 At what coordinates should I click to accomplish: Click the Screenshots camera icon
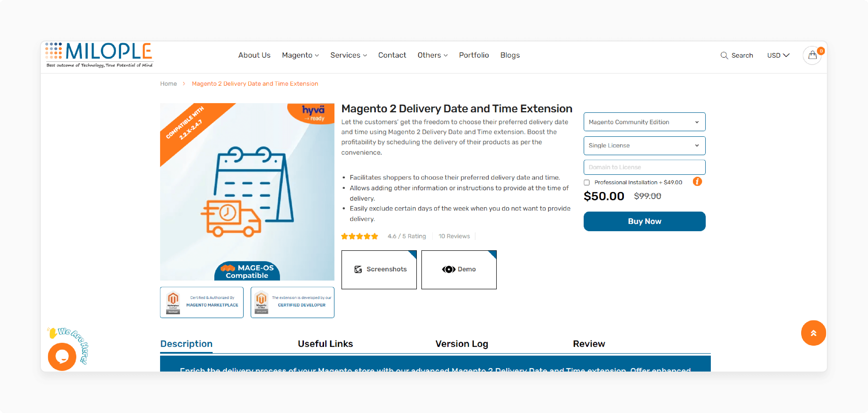tap(358, 270)
